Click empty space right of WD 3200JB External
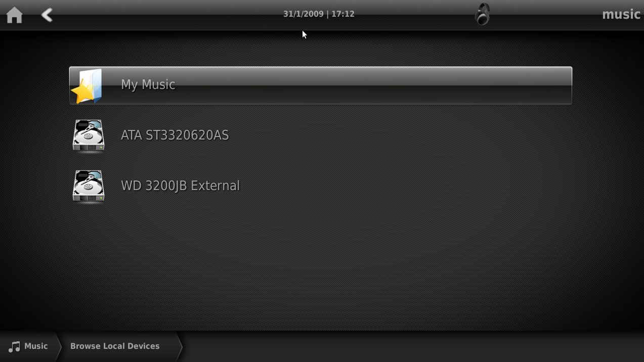 [406, 186]
